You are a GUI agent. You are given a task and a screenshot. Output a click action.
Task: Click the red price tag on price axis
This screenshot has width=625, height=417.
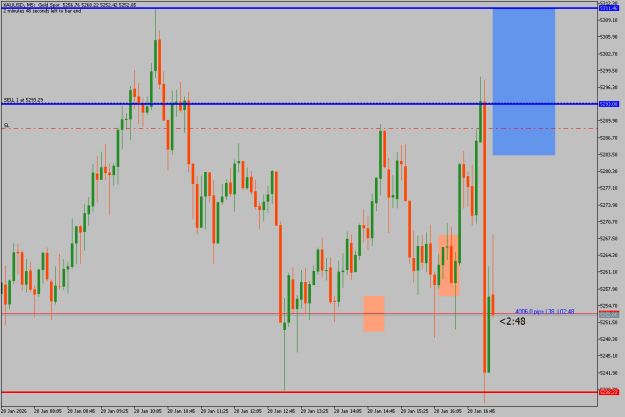click(x=609, y=392)
